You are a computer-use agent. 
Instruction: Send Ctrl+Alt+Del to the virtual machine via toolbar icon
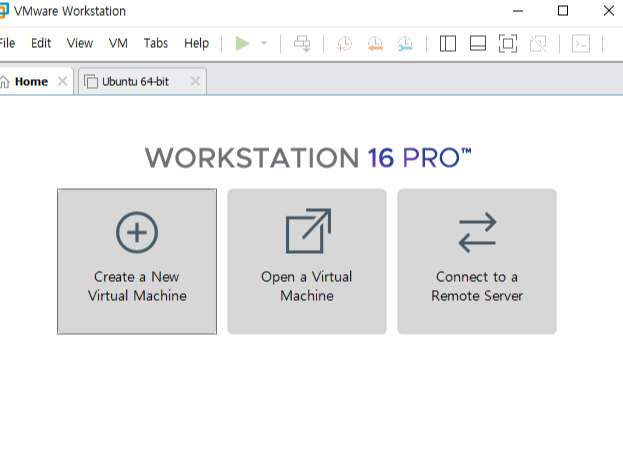tap(302, 43)
